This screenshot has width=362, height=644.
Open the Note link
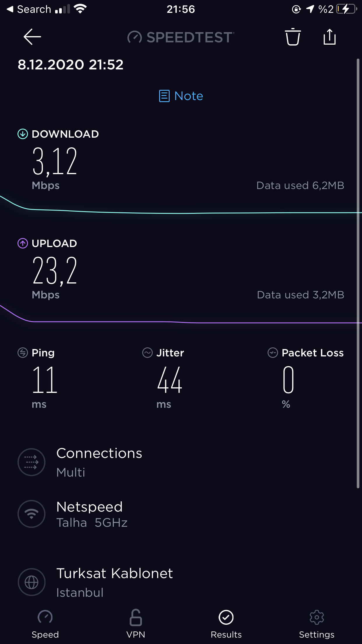pyautogui.click(x=181, y=96)
